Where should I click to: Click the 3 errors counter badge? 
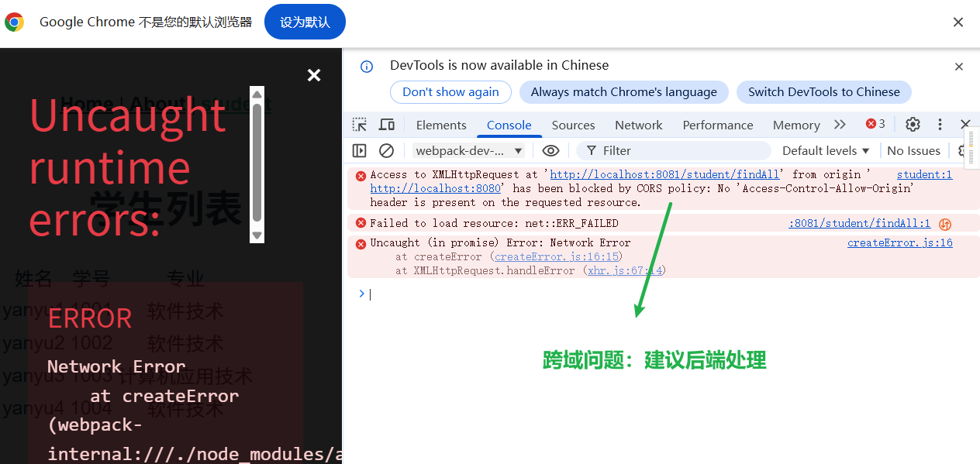point(875,124)
